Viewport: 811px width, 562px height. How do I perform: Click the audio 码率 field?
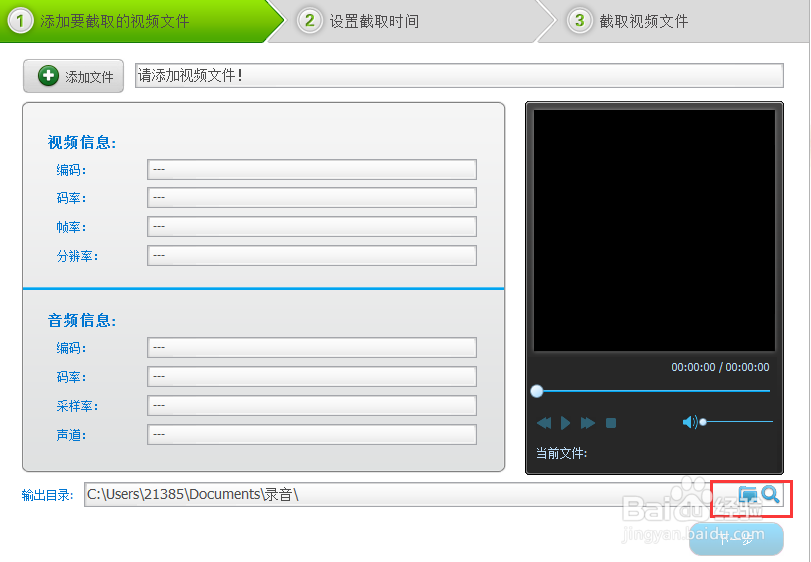[x=312, y=376]
